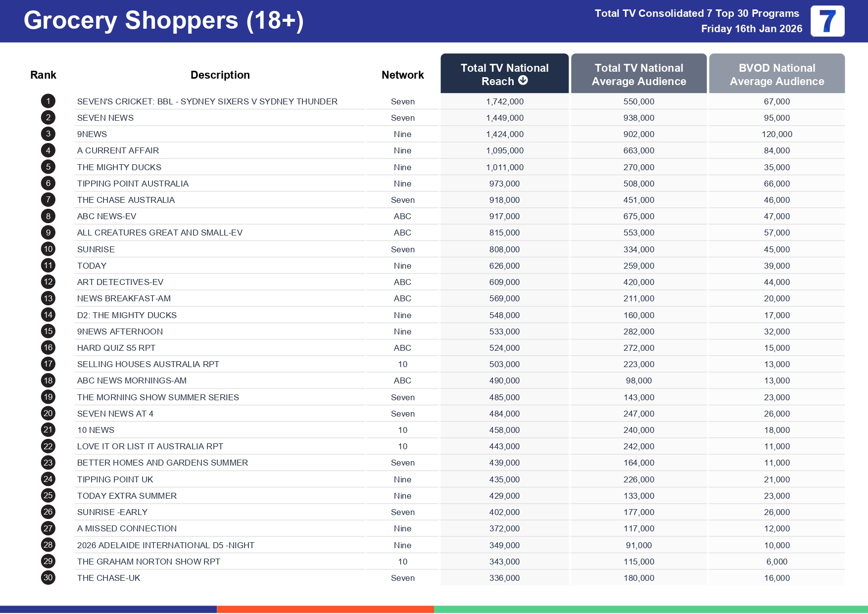Select BVOD National Average Audience header
Viewport: 868px width, 614px height.
point(776,74)
